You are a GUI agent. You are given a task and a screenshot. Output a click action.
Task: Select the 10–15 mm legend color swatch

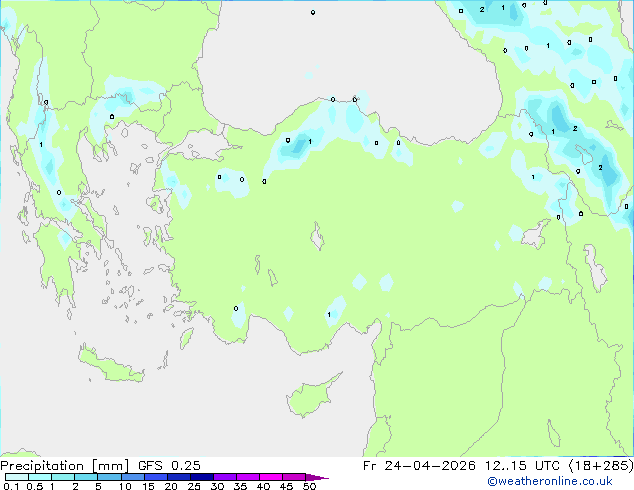click(x=132, y=477)
